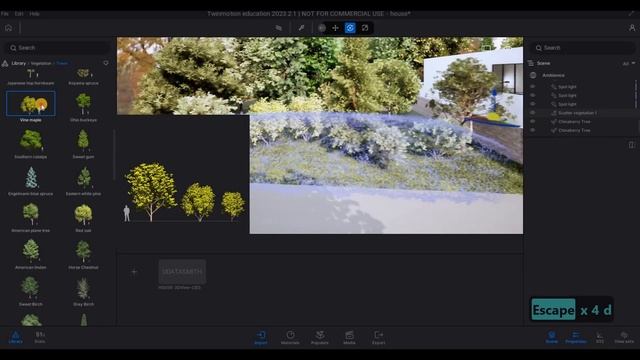Focus the Scene search field
The image size is (640, 360).
point(582,48)
